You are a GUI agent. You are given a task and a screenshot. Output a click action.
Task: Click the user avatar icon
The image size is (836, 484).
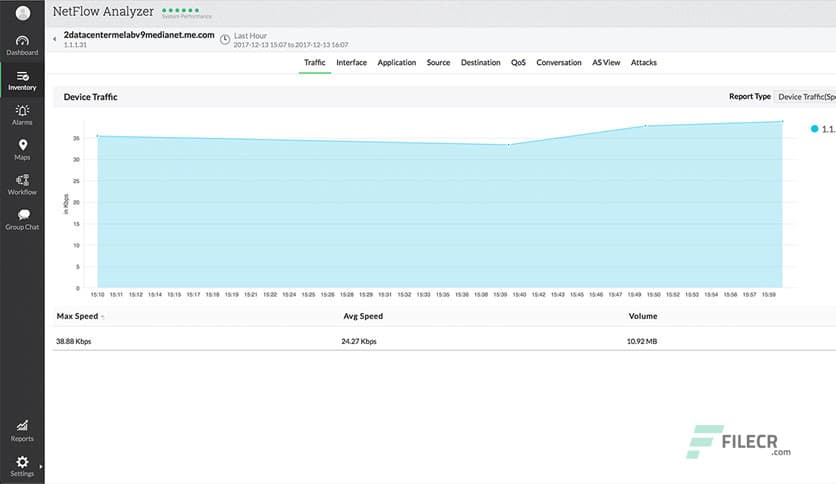(22, 13)
